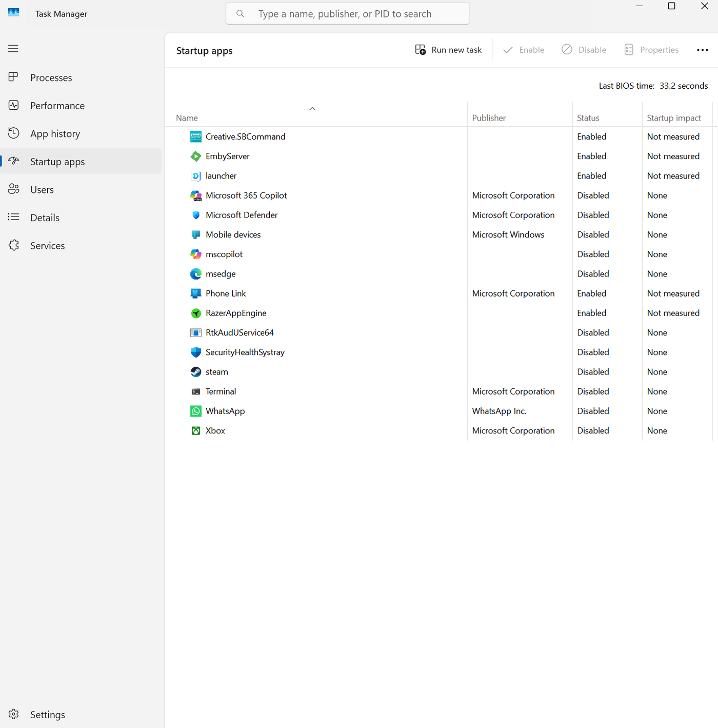The width and height of the screenshot is (718, 728).
Task: Click the Enable toolbar button
Action: click(x=524, y=50)
